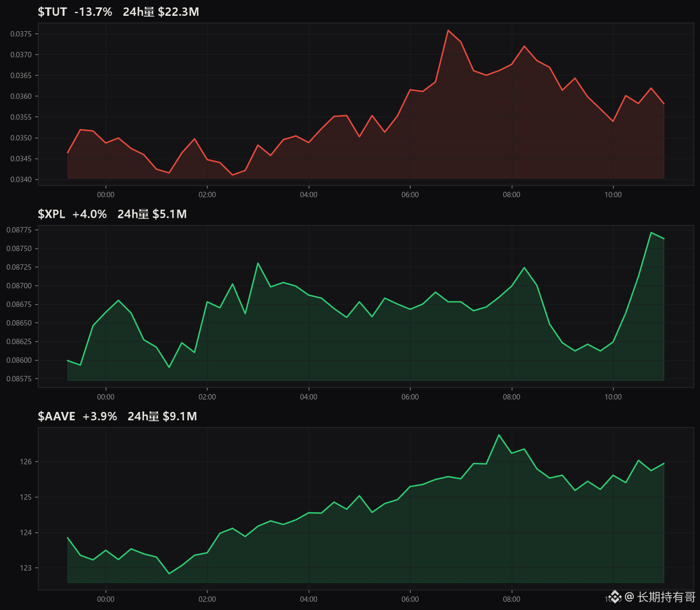This screenshot has height=610, width=700.
Task: Click the 0.08700 y-axis label
Action: 19,286
